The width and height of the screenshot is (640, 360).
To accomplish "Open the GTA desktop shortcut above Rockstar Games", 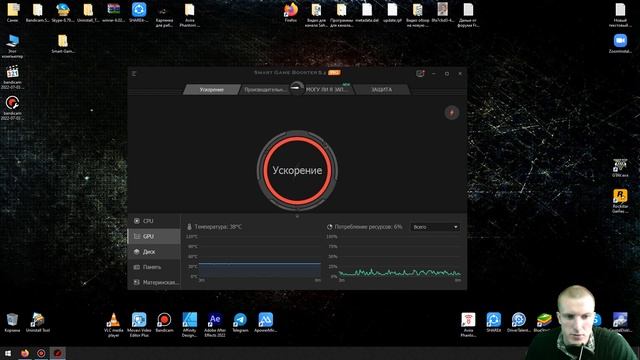I will tap(620, 168).
